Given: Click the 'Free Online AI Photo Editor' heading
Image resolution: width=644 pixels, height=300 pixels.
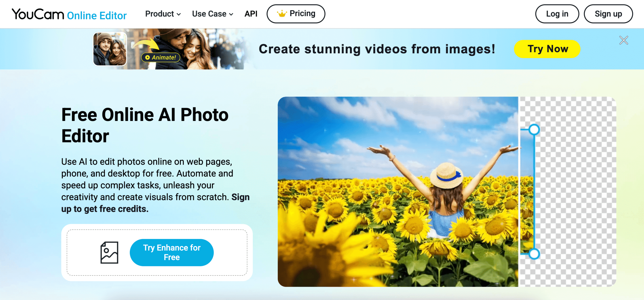Looking at the screenshot, I should click(x=145, y=125).
